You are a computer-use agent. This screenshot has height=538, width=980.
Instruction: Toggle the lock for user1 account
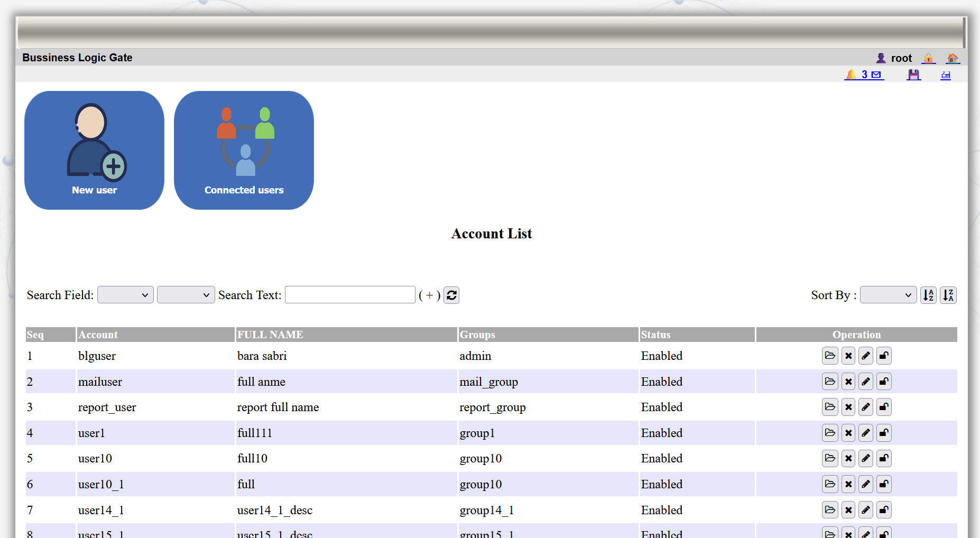pyautogui.click(x=884, y=433)
